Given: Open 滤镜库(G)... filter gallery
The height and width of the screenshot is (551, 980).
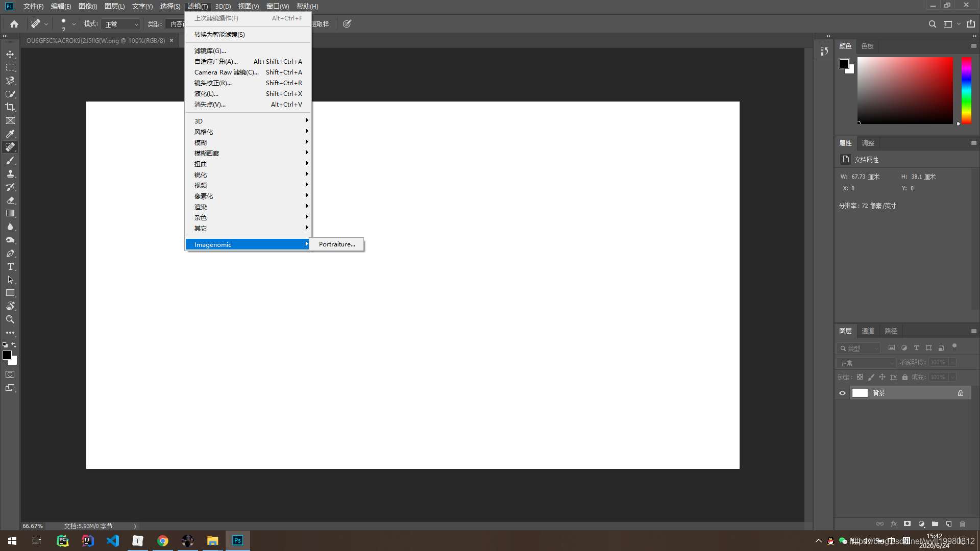Looking at the screenshot, I should (210, 51).
